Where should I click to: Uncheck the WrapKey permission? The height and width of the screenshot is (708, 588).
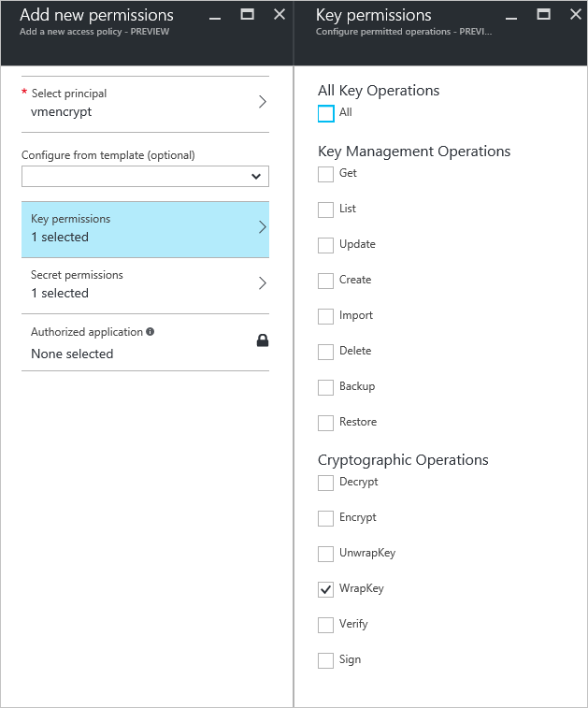325,589
